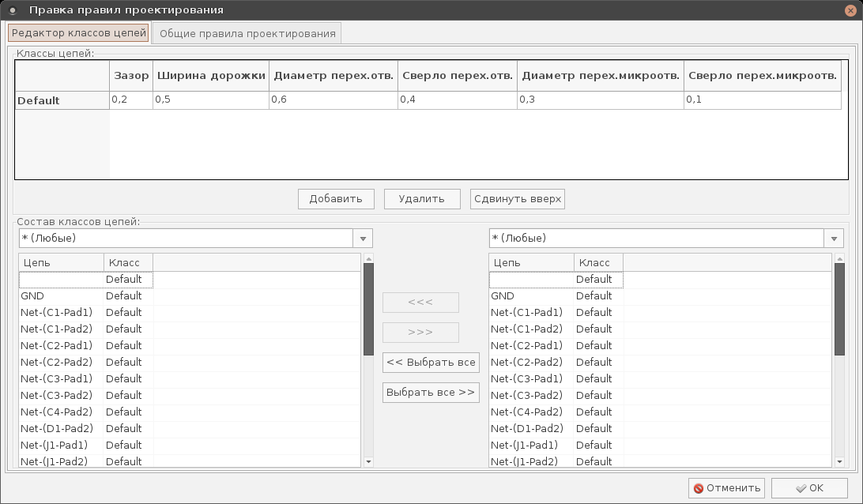Select Net-(D1-Pad2) in right list

661,428
